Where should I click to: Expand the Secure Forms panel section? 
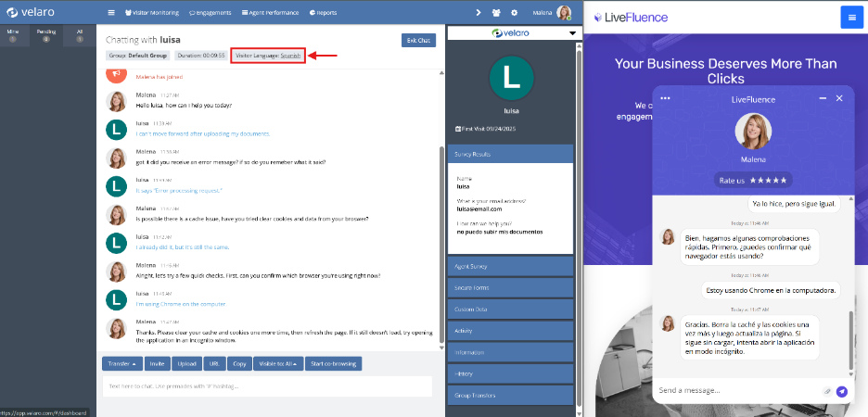pyautogui.click(x=510, y=287)
